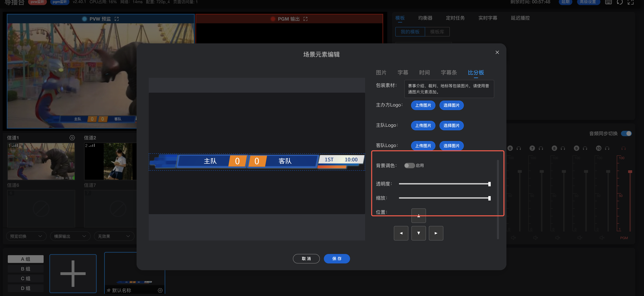Click the 高级设置 button
644x296 pixels.
click(588, 2)
